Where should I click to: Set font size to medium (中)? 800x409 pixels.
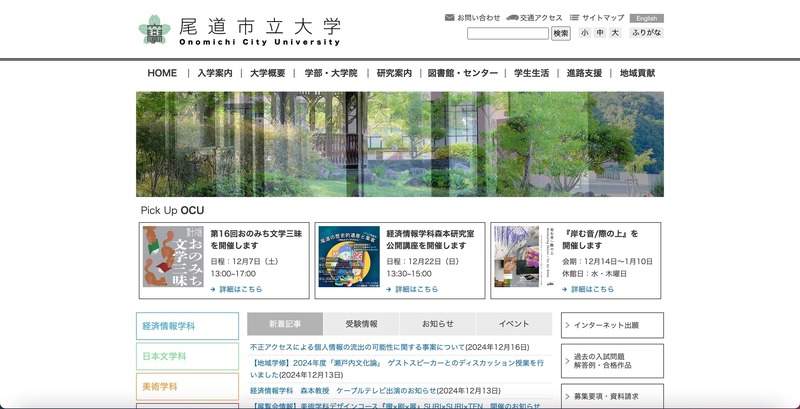click(x=600, y=33)
